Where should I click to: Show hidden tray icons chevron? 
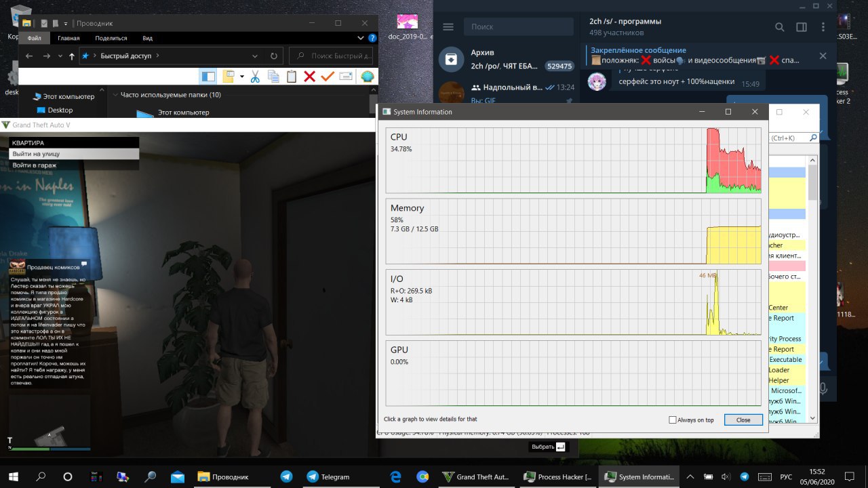coord(690,476)
